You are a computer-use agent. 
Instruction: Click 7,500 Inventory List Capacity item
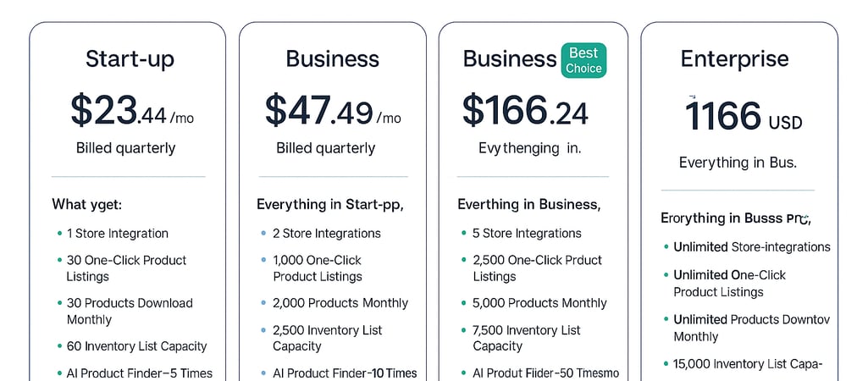pyautogui.click(x=527, y=338)
